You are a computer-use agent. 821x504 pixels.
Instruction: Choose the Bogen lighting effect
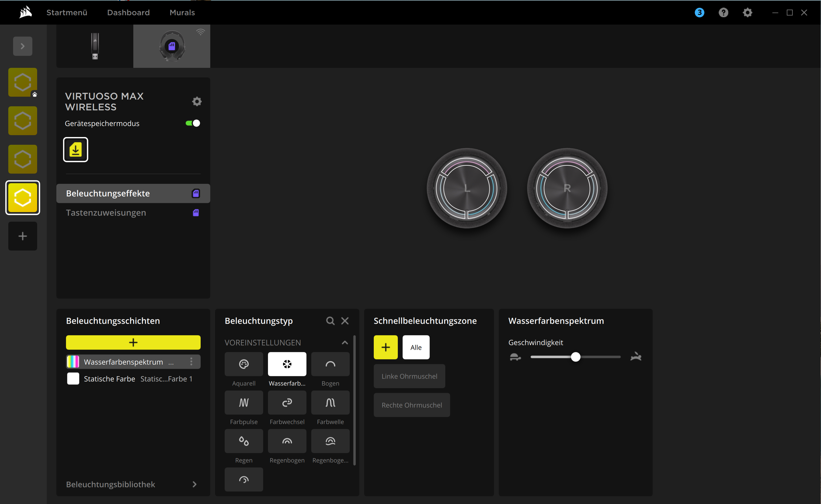click(330, 364)
